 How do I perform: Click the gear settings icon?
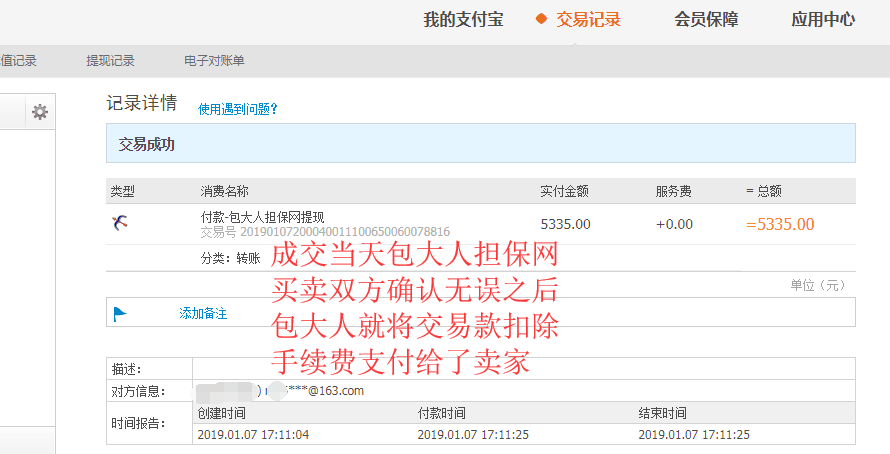point(40,112)
